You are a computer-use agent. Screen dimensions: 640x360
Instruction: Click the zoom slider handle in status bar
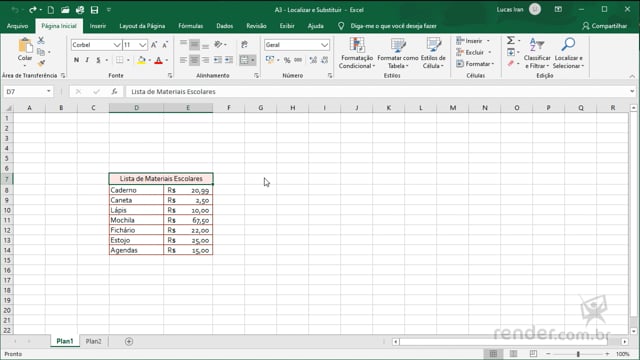coord(578,354)
